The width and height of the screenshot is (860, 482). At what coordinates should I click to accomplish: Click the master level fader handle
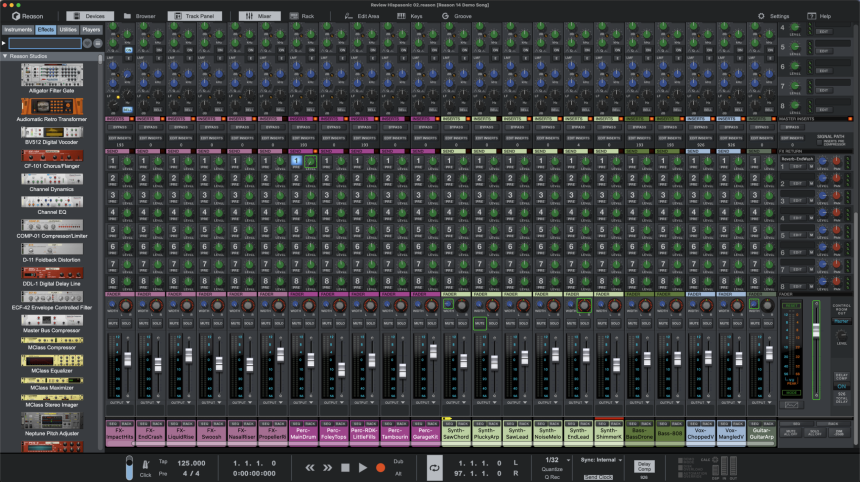[816, 330]
